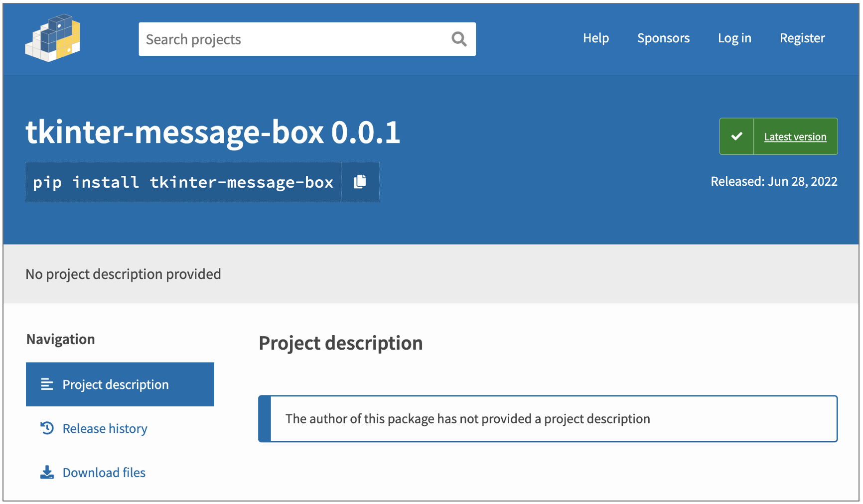This screenshot has width=863, height=504.
Task: Focus the Search projects input field
Action: pyautogui.click(x=294, y=39)
